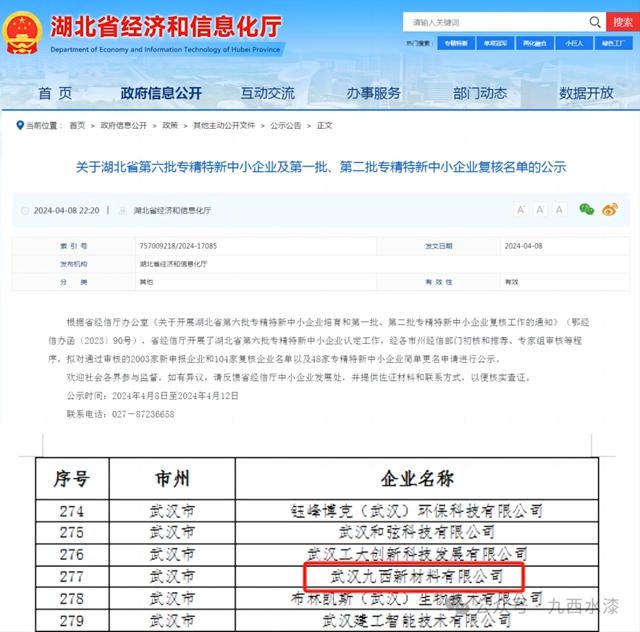Select 钰峰博克（武汉）环保科技有限公司 cell
640x632 pixels.
pyautogui.click(x=417, y=511)
